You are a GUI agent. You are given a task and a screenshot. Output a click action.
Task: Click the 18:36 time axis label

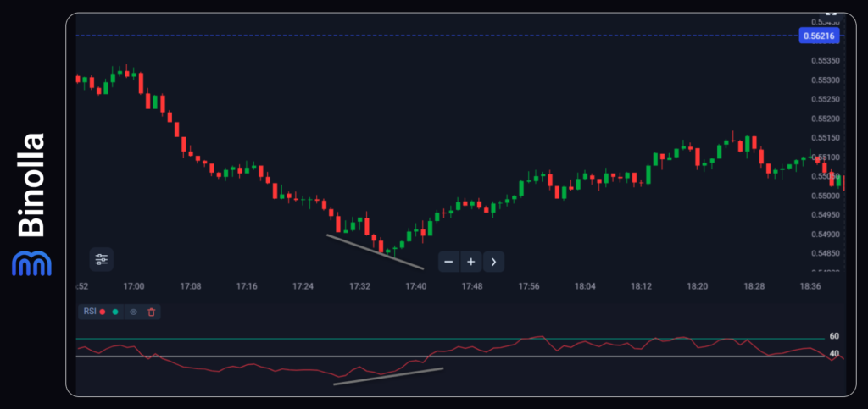810,286
